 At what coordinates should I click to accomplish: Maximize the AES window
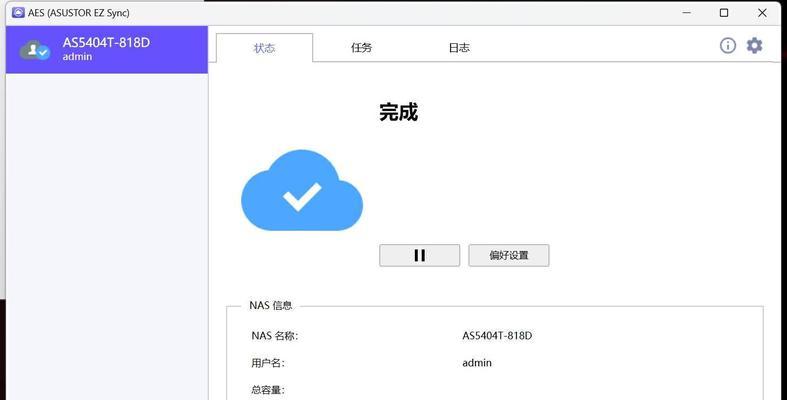(724, 13)
